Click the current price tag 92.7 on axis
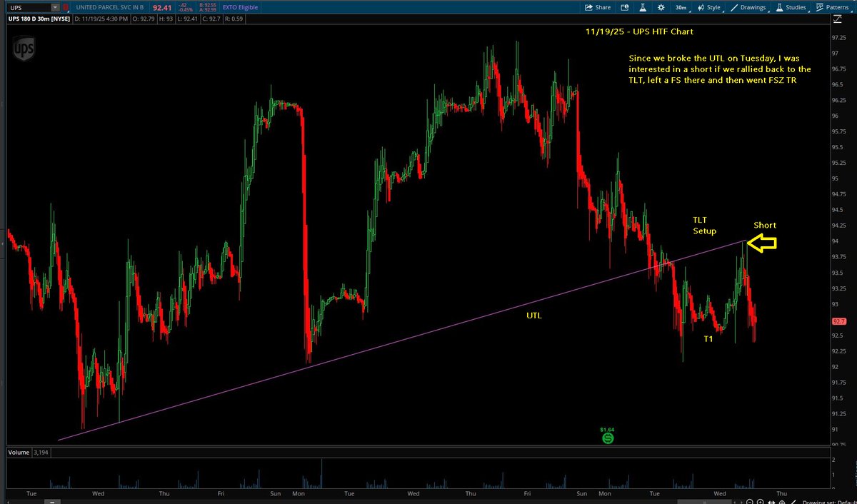The image size is (857, 504). pos(838,322)
